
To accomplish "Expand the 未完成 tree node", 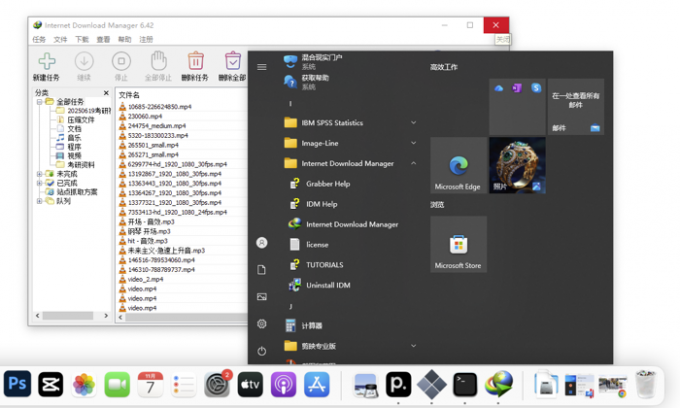I will [39, 174].
